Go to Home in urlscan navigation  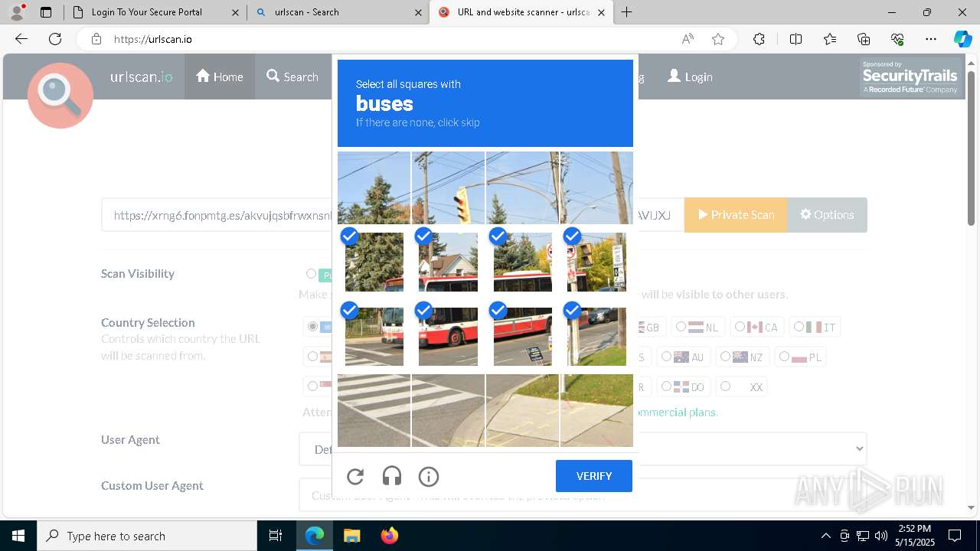[220, 77]
